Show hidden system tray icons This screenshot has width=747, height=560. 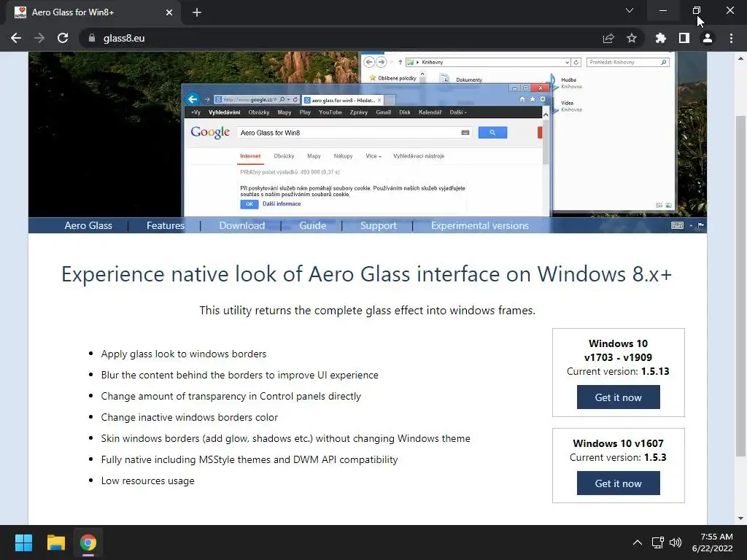point(637,542)
